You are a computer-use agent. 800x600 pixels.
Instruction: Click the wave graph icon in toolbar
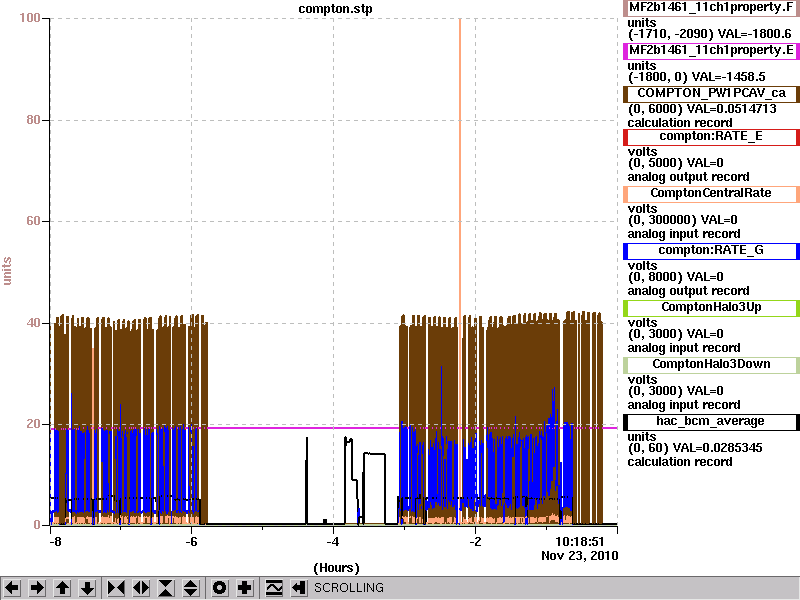pos(274,588)
